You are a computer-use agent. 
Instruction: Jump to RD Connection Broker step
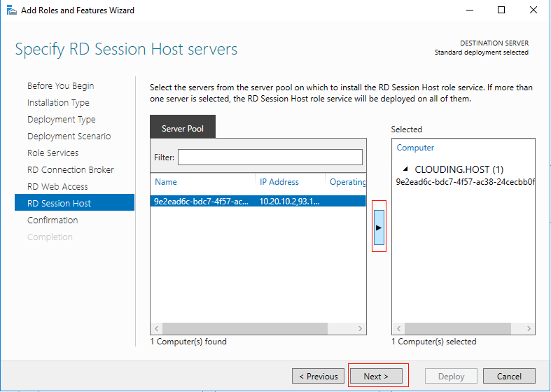click(x=70, y=170)
